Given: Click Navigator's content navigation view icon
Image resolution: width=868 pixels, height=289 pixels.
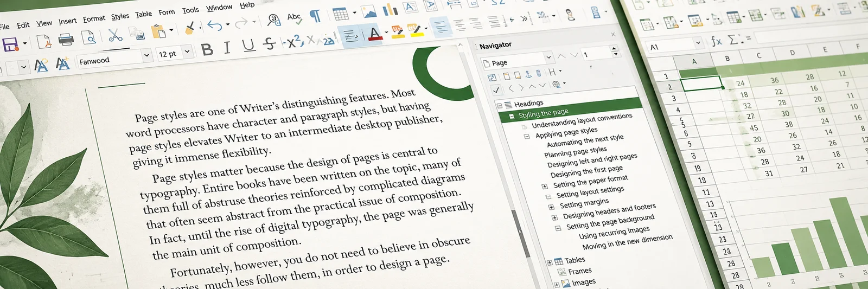Looking at the screenshot, I should (492, 78).
